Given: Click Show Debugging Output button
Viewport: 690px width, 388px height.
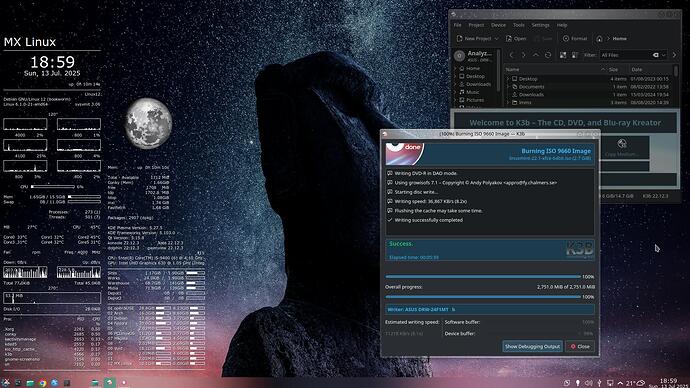Looking at the screenshot, I should coord(532,346).
